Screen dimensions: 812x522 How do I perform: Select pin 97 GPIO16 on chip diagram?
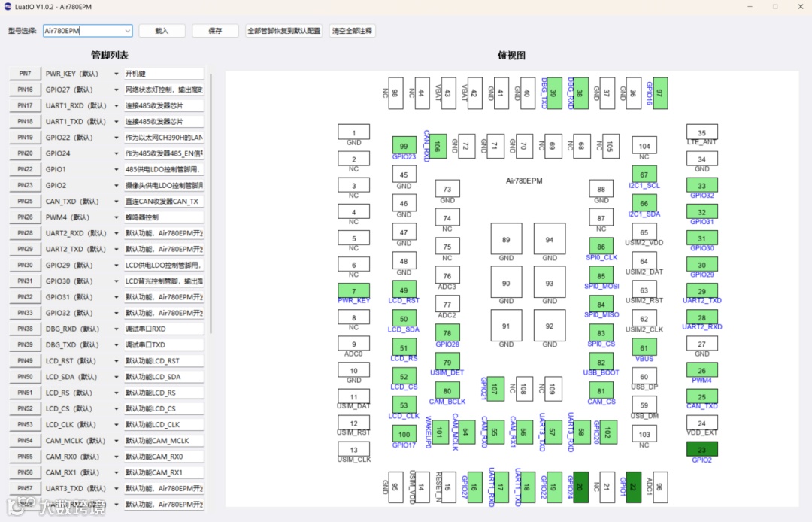pos(660,93)
